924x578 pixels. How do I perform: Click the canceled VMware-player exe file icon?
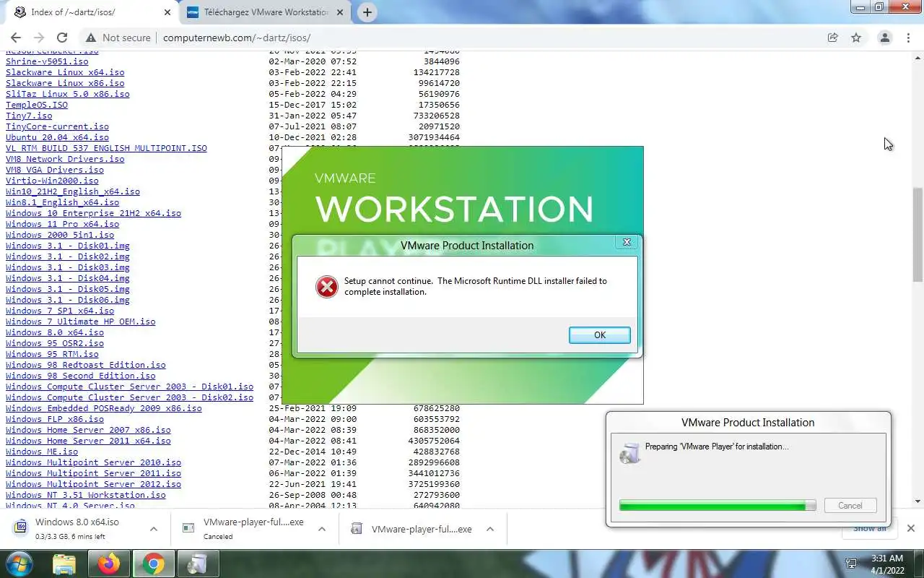point(188,528)
